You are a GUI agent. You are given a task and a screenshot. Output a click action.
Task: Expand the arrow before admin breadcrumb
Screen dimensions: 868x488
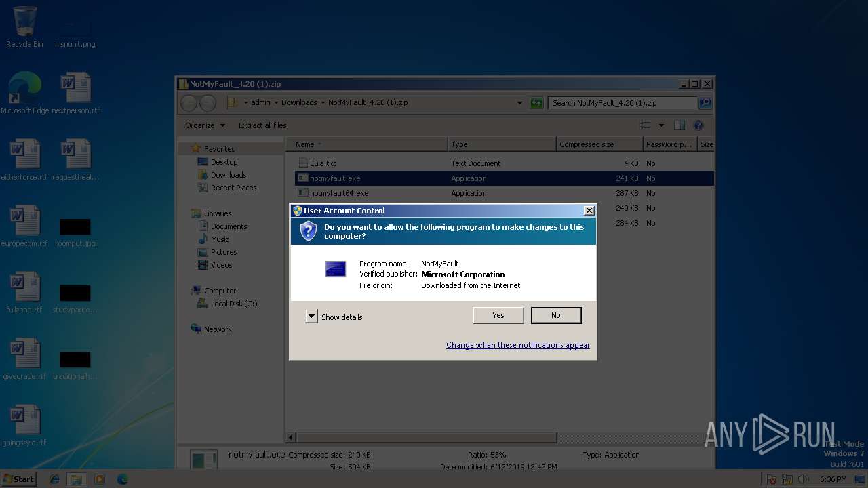[x=245, y=103]
